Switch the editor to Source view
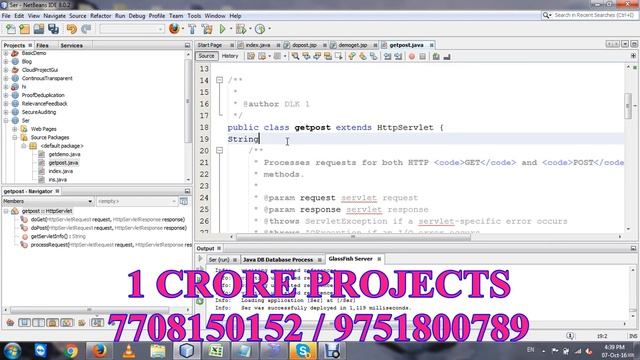640x360 pixels. tap(207, 56)
